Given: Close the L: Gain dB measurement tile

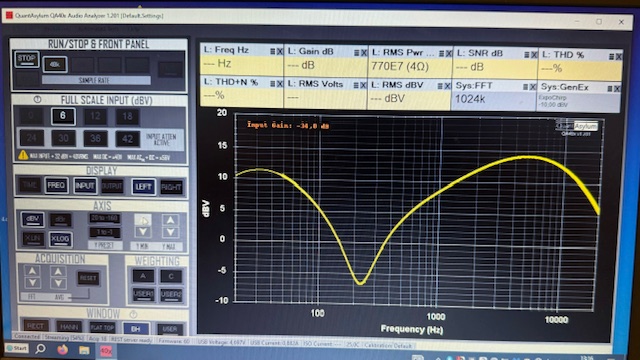Looking at the screenshot, I should coord(364,53).
